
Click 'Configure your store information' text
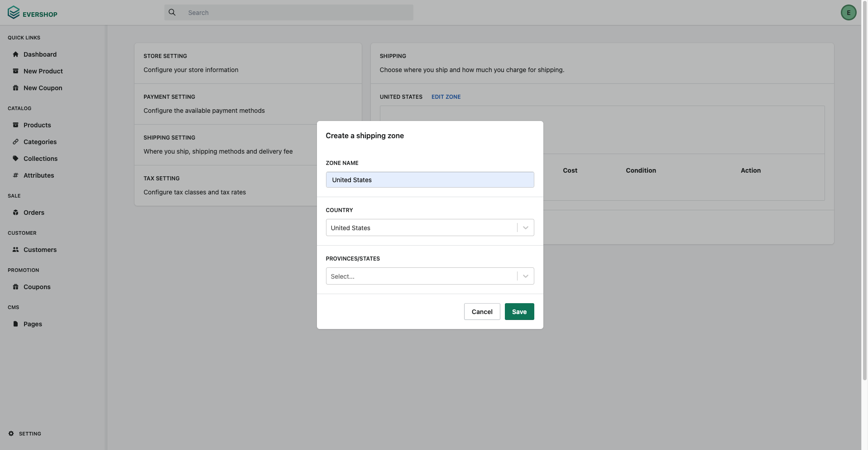[191, 70]
